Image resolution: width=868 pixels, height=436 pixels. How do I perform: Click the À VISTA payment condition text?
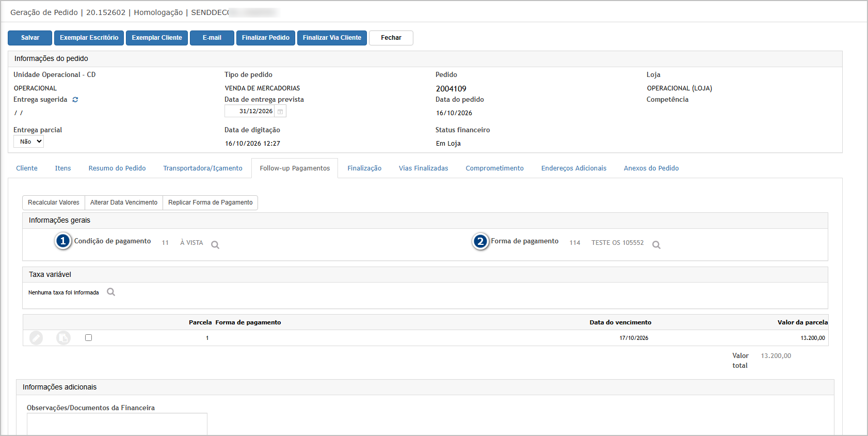pos(191,243)
